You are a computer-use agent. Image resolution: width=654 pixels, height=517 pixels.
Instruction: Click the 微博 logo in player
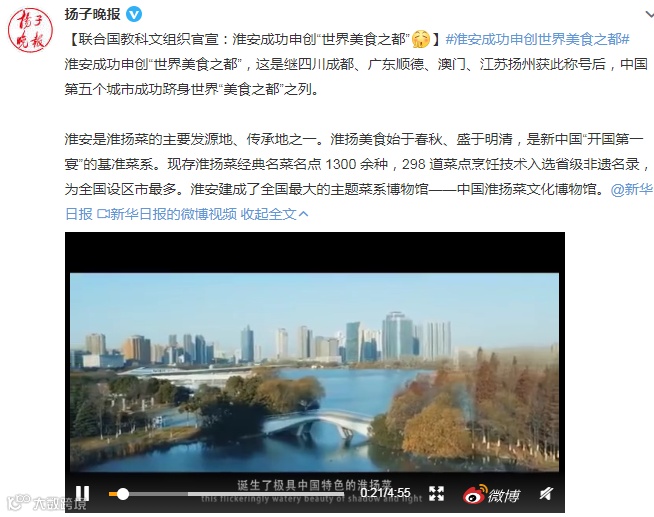click(491, 494)
